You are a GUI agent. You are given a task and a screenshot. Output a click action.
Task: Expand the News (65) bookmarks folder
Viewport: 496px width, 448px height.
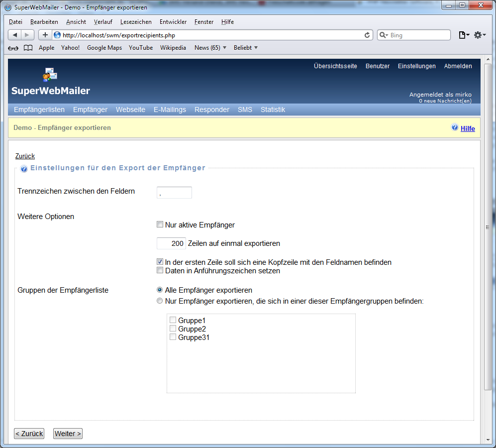click(x=210, y=48)
